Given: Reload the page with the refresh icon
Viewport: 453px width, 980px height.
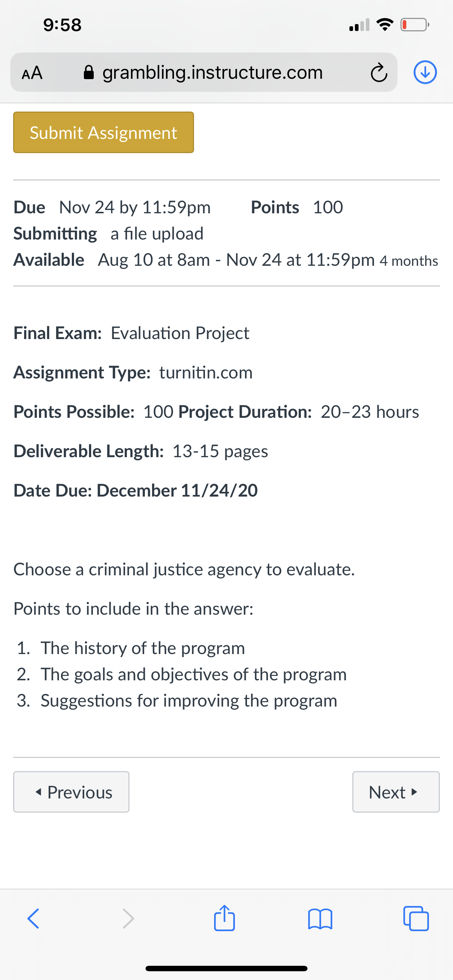Looking at the screenshot, I should click(x=379, y=73).
